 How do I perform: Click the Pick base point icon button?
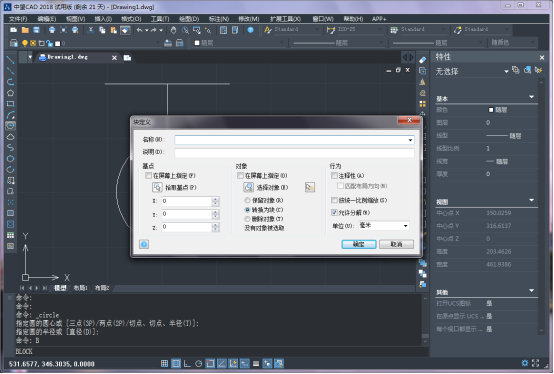pyautogui.click(x=157, y=188)
